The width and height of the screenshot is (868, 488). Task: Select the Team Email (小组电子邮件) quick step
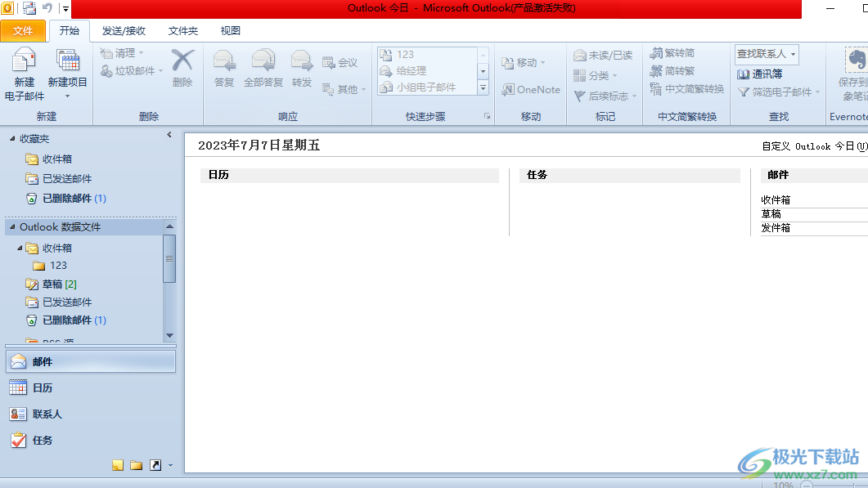[427, 87]
